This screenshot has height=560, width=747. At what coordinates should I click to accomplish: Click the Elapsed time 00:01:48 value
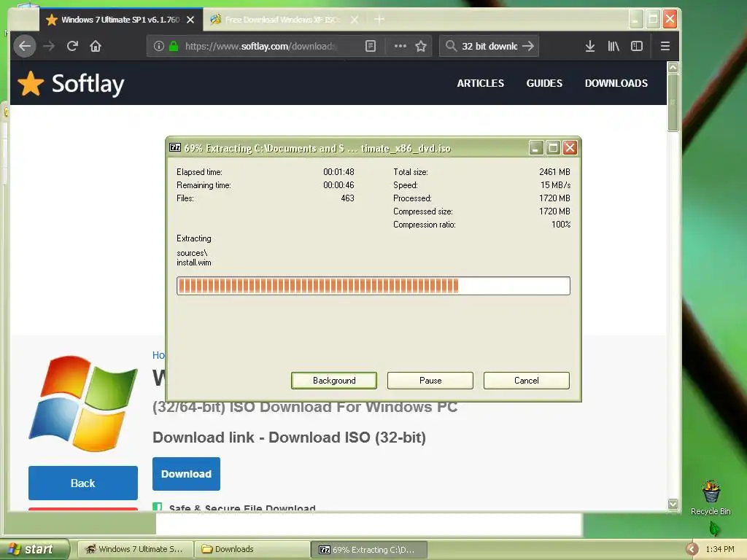tap(338, 172)
